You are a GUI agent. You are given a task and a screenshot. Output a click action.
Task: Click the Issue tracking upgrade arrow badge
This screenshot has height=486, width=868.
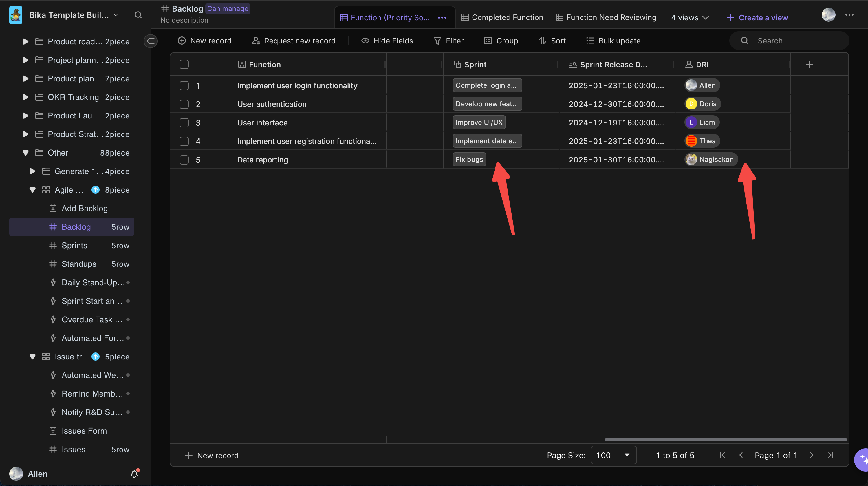[96, 357]
